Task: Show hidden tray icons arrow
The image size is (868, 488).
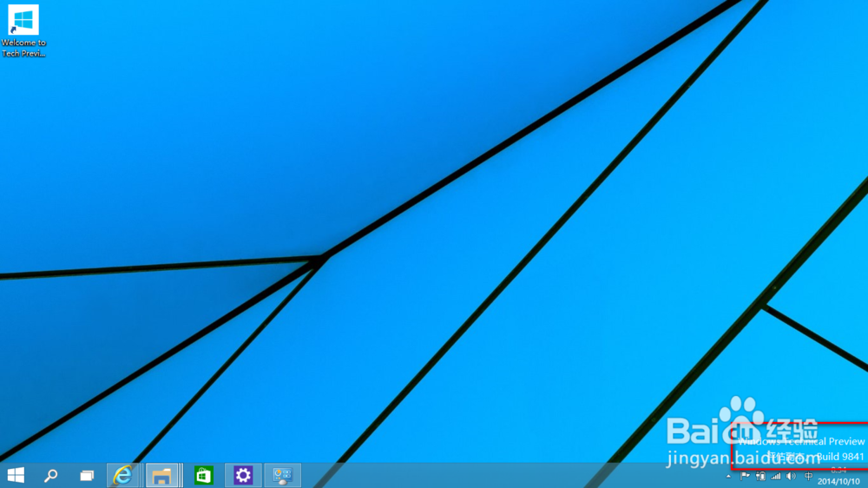Action: point(728,477)
